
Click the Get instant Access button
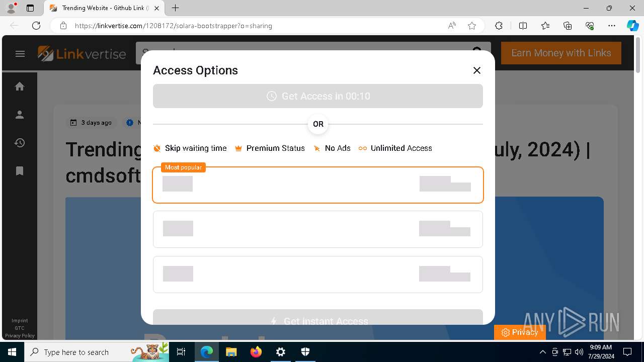click(318, 317)
